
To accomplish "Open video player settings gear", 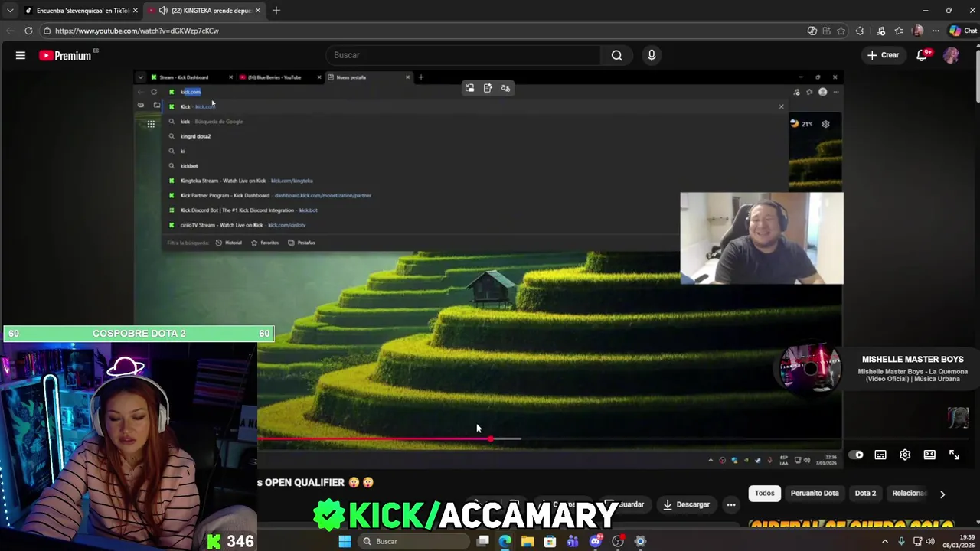I will click(x=905, y=455).
